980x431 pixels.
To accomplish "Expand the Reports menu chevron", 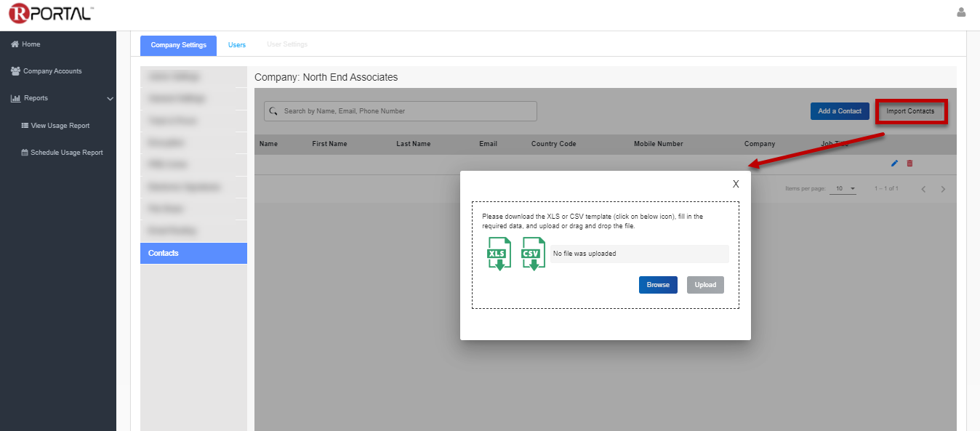I will pos(110,99).
